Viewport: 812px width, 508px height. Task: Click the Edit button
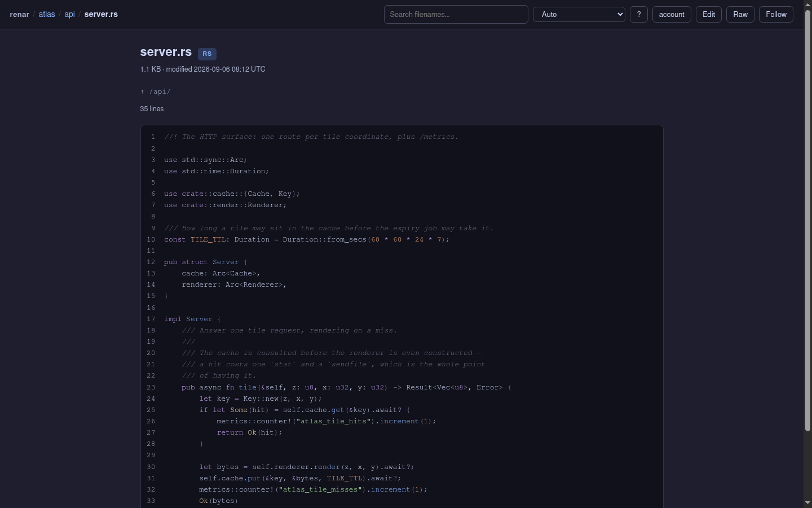pos(709,15)
